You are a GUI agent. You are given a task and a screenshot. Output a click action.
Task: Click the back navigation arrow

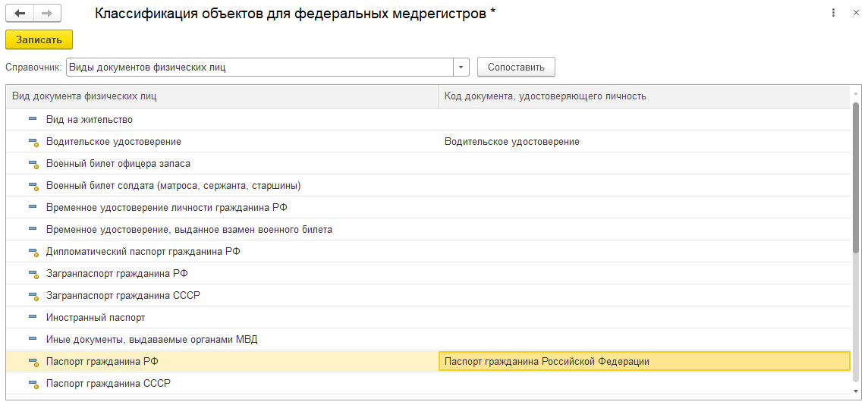pos(20,14)
